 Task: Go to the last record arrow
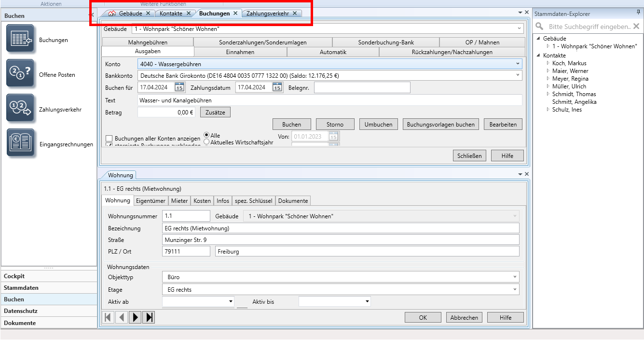[149, 317]
